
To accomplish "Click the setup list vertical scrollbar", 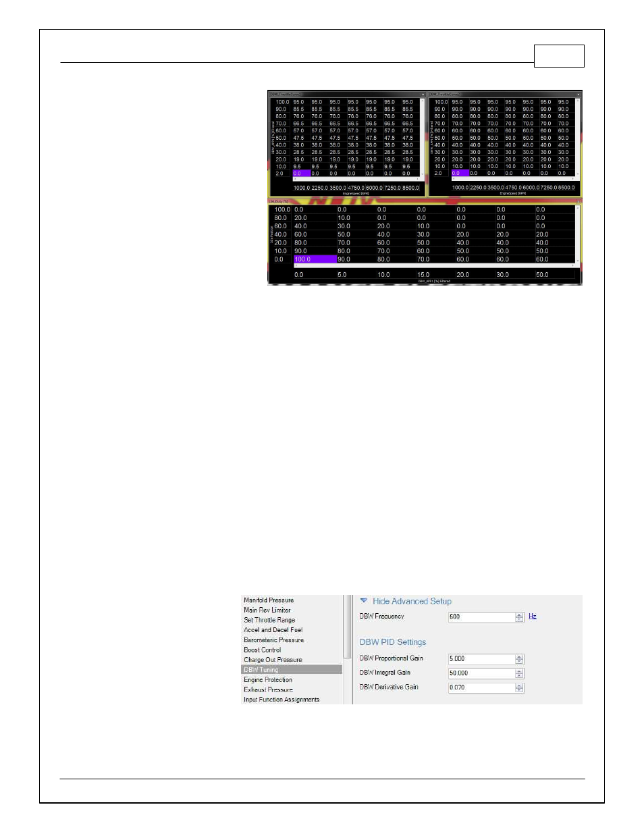I will point(347,627).
